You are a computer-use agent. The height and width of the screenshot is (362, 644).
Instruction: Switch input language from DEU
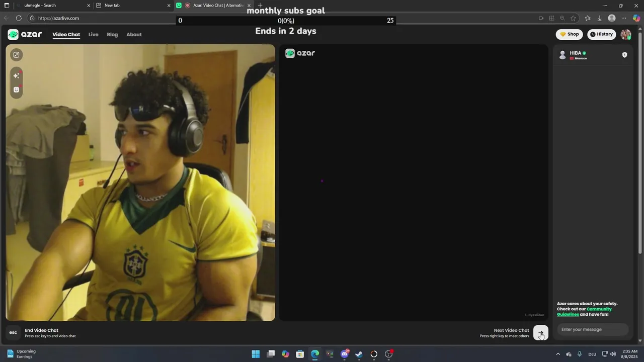pyautogui.click(x=592, y=354)
